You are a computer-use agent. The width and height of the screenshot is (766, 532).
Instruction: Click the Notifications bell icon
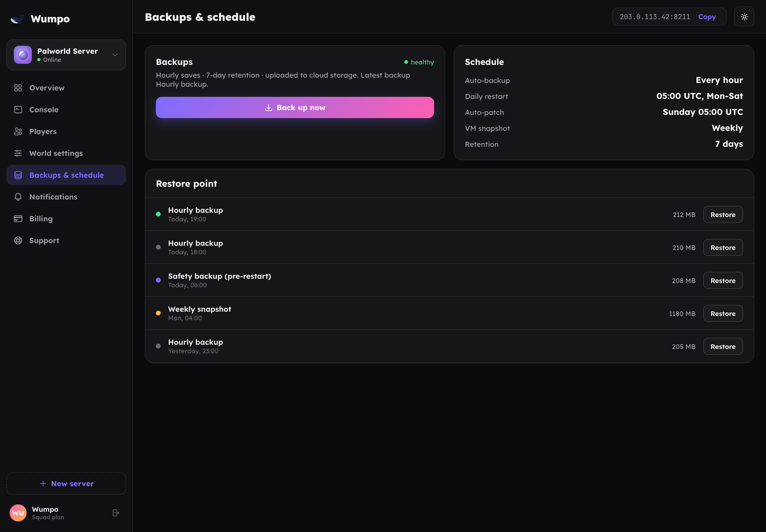pos(18,197)
